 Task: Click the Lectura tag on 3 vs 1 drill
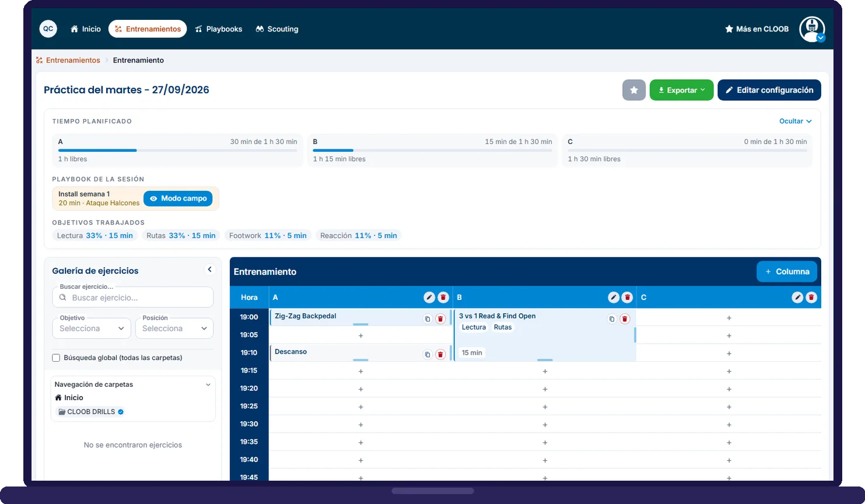(x=473, y=327)
